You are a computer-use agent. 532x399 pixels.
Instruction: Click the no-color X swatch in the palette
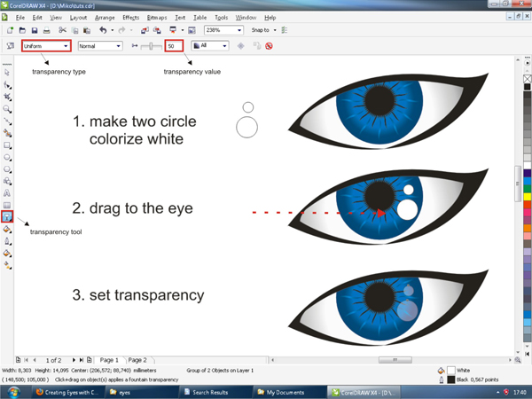point(528,79)
